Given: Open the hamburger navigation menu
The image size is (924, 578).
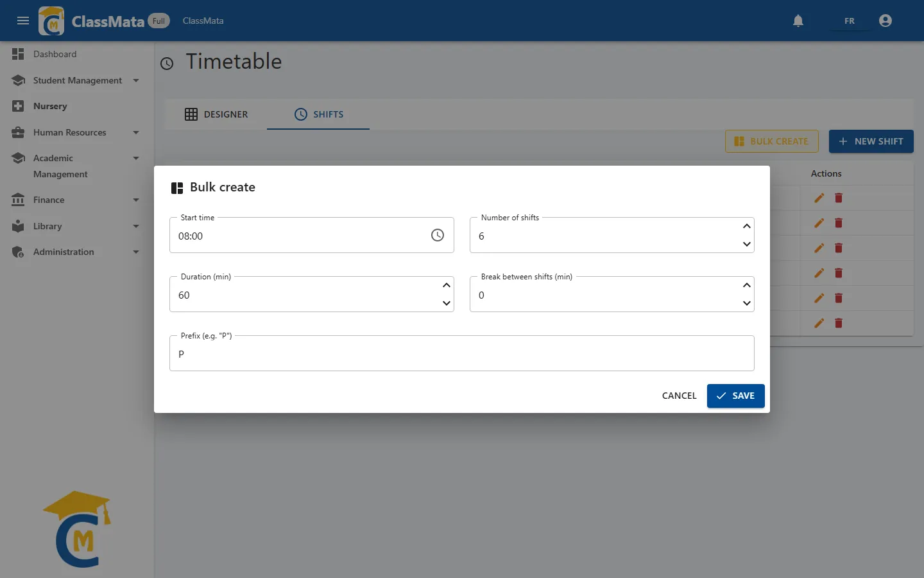Looking at the screenshot, I should click(x=23, y=21).
